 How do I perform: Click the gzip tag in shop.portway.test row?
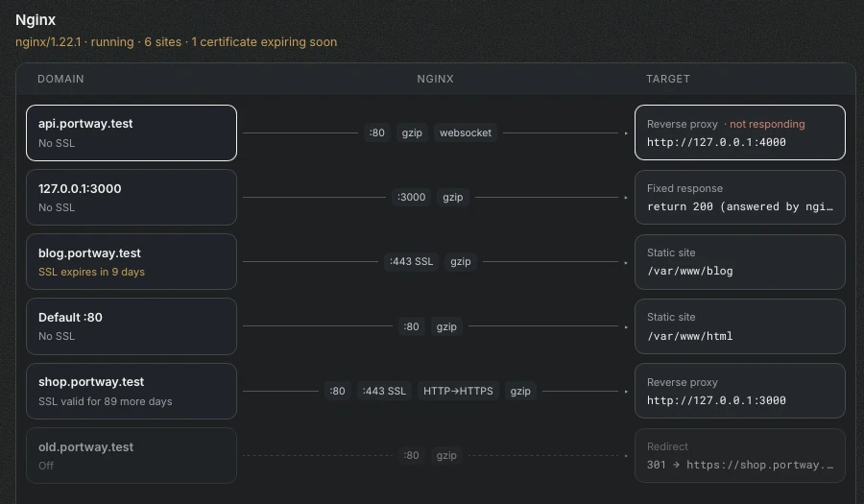[x=520, y=391]
